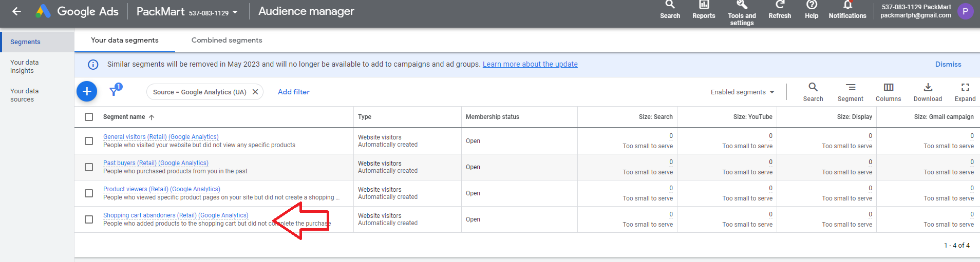Open Product viewers (Retail) (Google Analytics) segment

click(162, 189)
